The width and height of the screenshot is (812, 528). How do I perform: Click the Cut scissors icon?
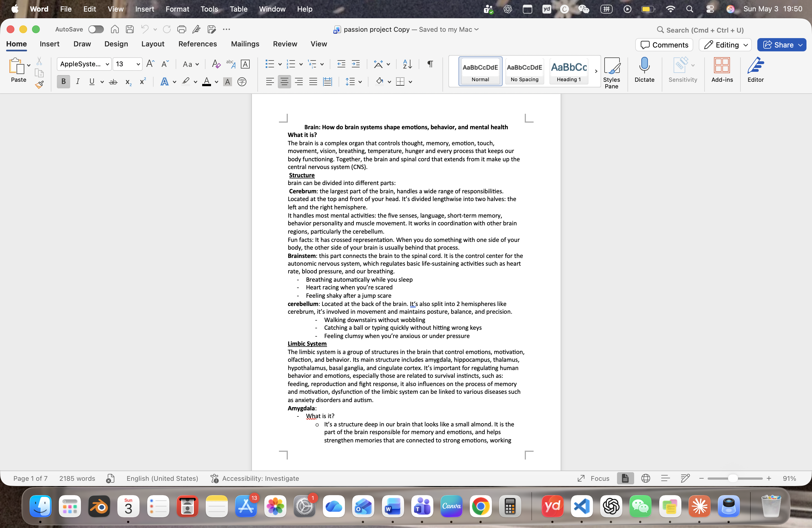(x=39, y=61)
